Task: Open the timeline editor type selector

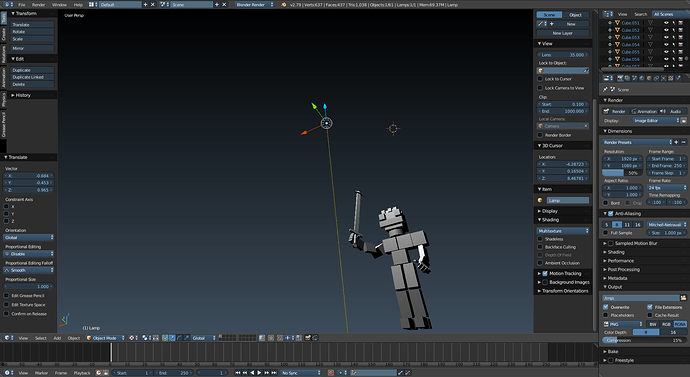Action: point(8,373)
